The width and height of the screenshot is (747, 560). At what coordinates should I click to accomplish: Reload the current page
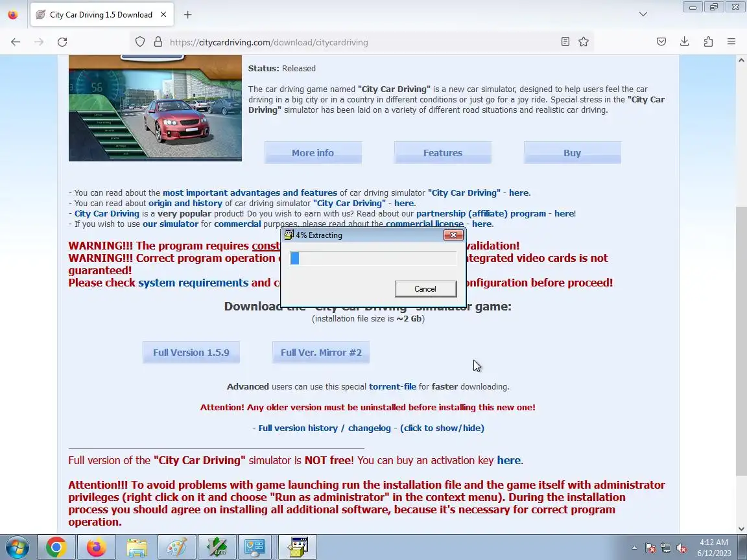[62, 42]
